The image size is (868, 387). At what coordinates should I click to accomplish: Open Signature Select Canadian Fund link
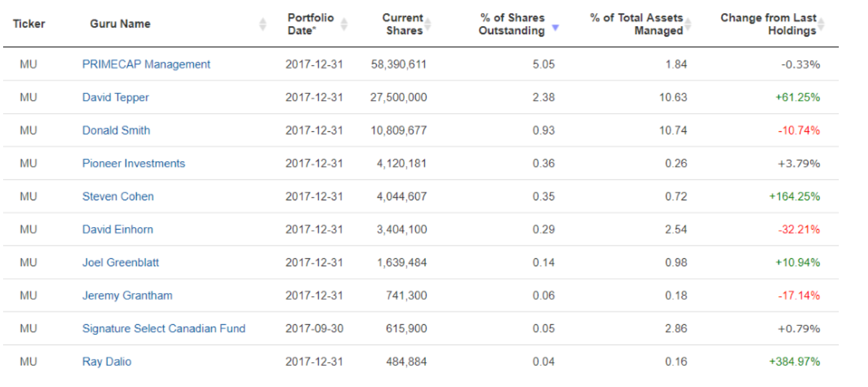tap(164, 328)
